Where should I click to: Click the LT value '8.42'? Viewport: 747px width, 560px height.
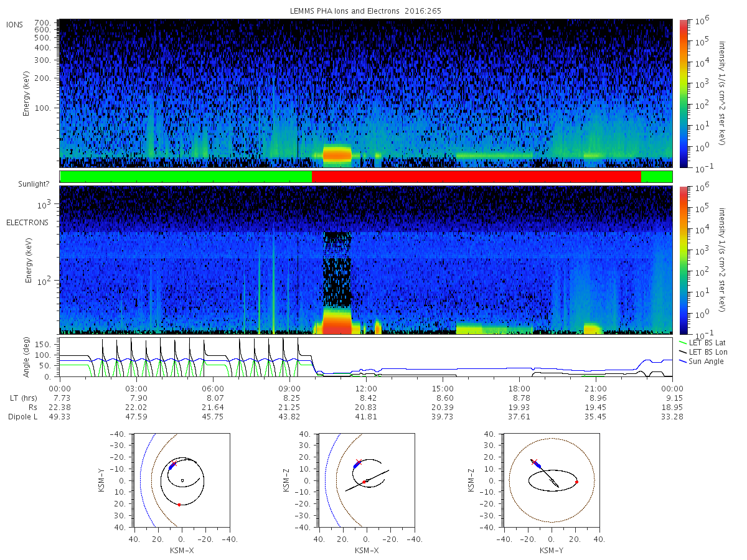click(367, 398)
